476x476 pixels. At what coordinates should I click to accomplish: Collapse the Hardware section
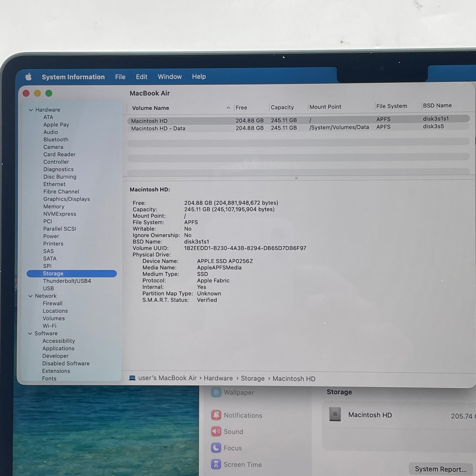pyautogui.click(x=31, y=109)
